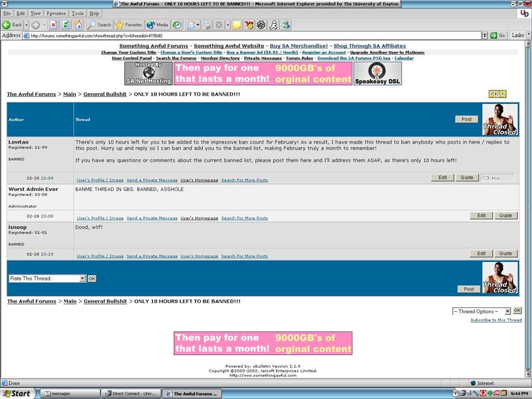532x399 pixels.
Task: Click the GOLD badge icon
Action: (497, 94)
